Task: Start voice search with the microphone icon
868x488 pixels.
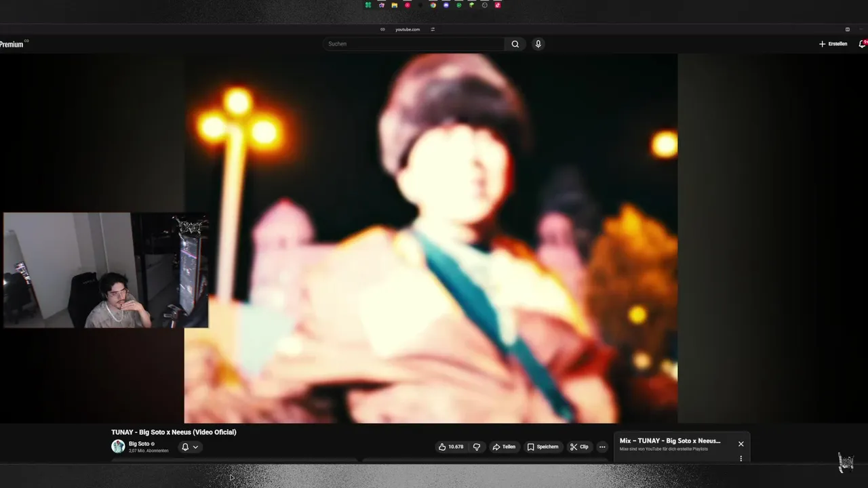Action: click(x=538, y=44)
